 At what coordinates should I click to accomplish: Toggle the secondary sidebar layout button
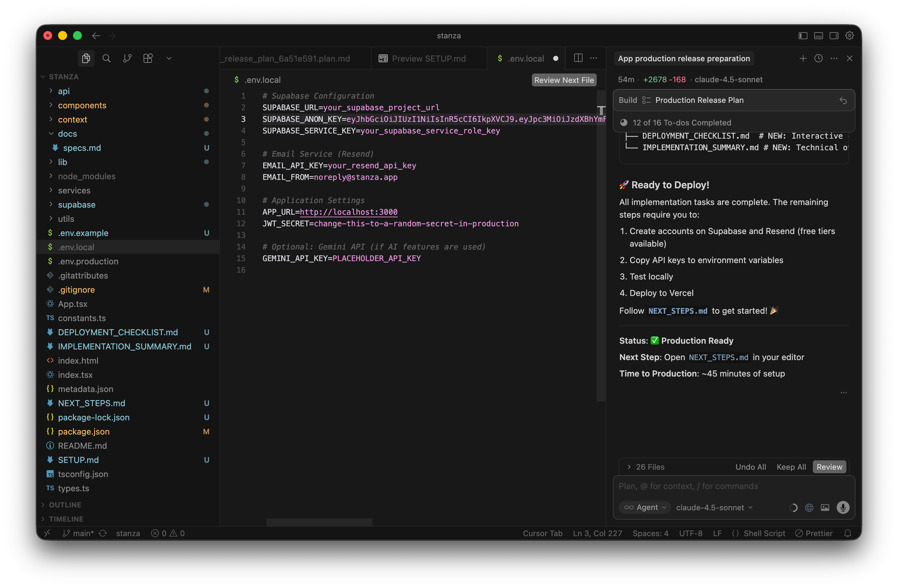(x=833, y=35)
